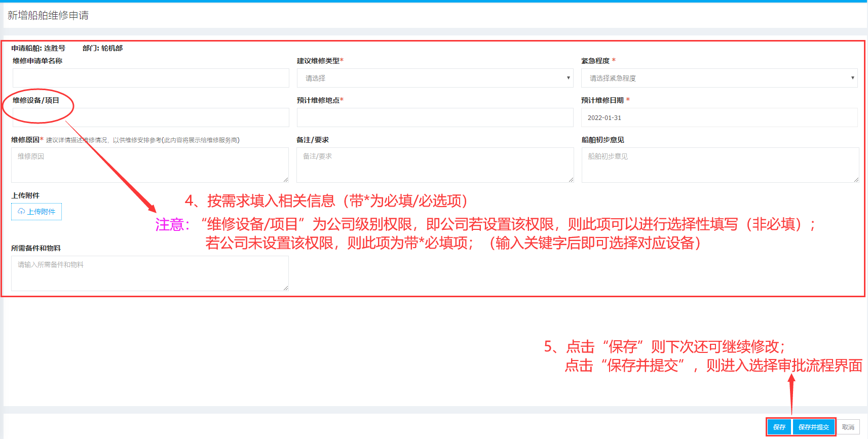Click the cloud upload icon in 上传附件
868x439 pixels.
[21, 212]
